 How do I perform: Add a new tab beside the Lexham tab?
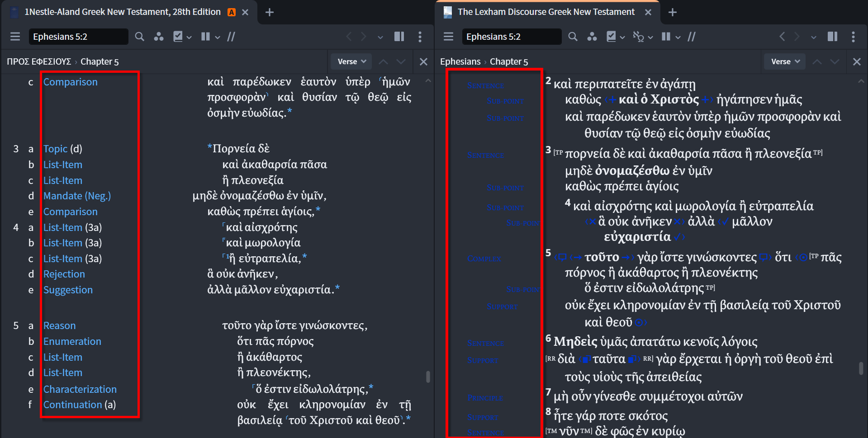(673, 12)
